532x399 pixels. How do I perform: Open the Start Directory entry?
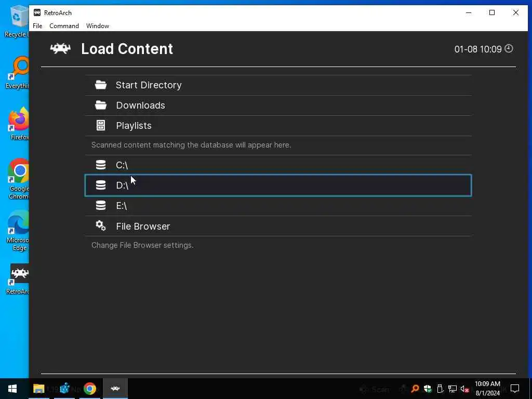(278, 85)
